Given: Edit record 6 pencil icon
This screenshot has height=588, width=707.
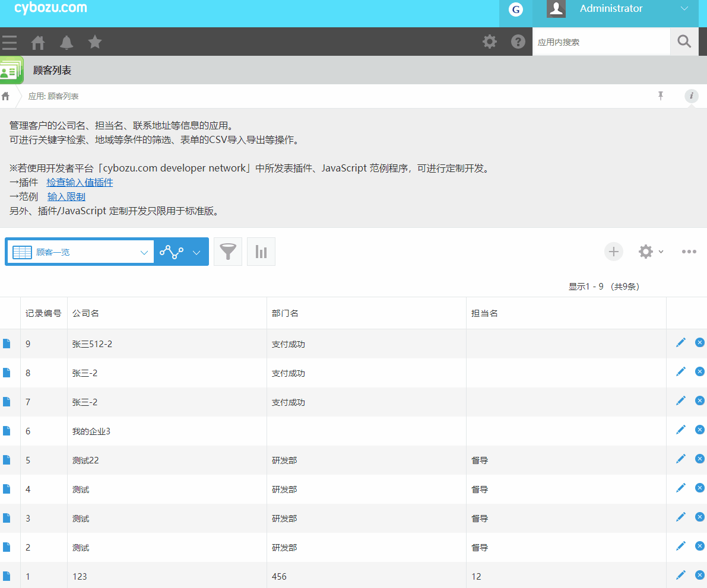Looking at the screenshot, I should tap(680, 430).
